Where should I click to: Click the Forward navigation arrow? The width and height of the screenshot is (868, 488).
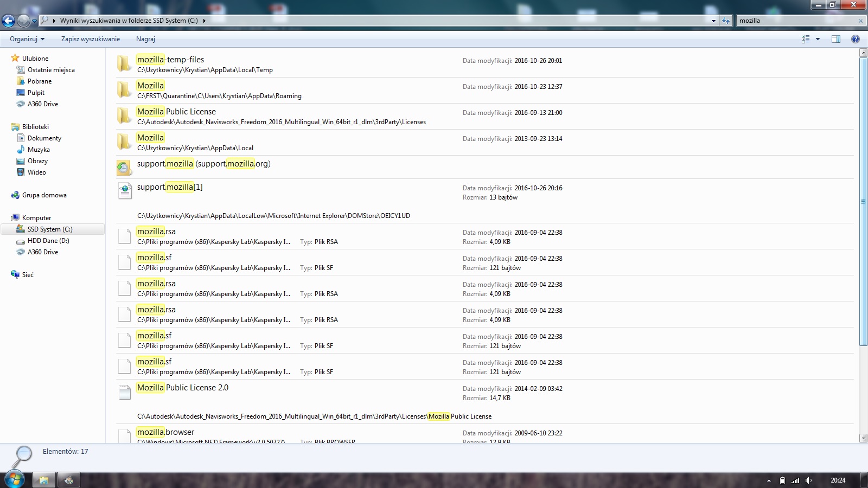(x=23, y=21)
